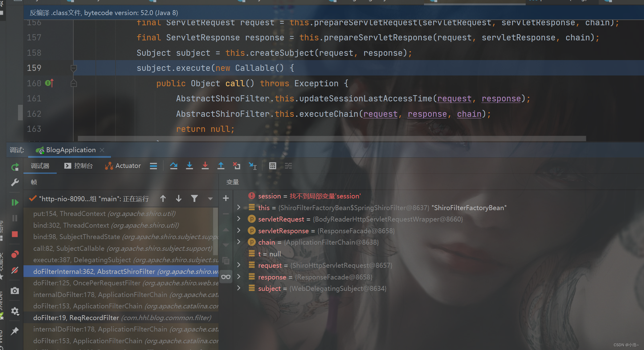
Task: Pin the debugger tab using the pin icon
Action: pos(15,331)
